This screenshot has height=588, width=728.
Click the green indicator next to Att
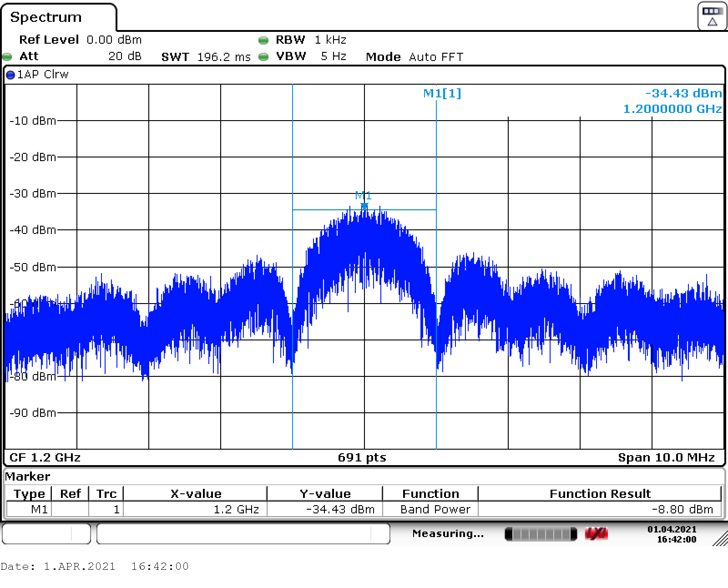pos(7,57)
